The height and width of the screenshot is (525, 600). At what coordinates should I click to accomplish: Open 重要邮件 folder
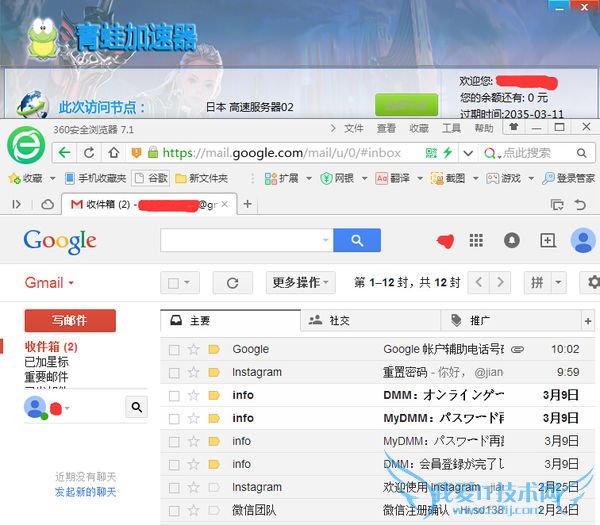coord(46,377)
